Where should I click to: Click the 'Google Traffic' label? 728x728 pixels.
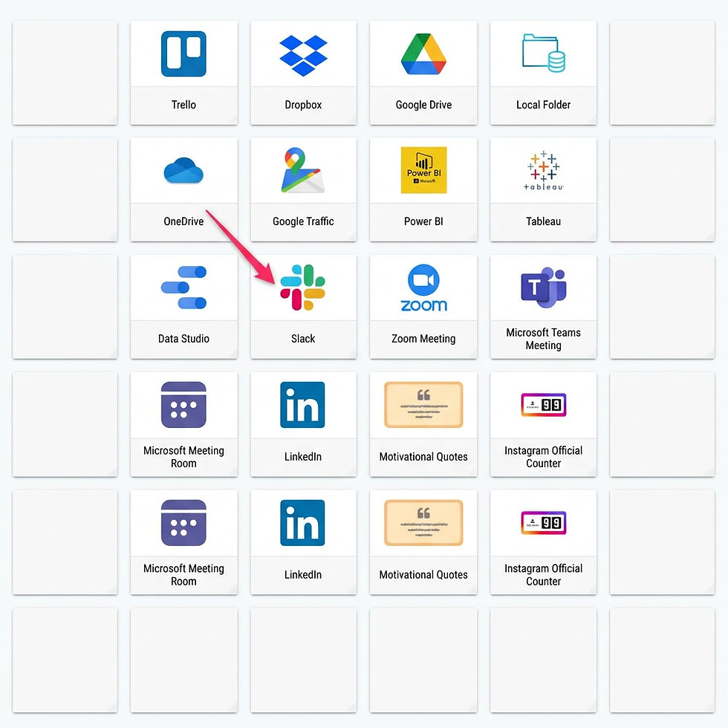[x=303, y=221]
